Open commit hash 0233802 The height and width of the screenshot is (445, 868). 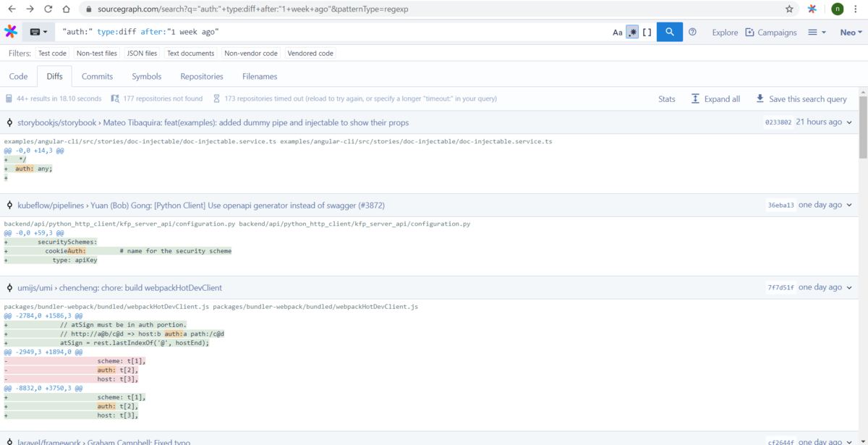coord(778,122)
